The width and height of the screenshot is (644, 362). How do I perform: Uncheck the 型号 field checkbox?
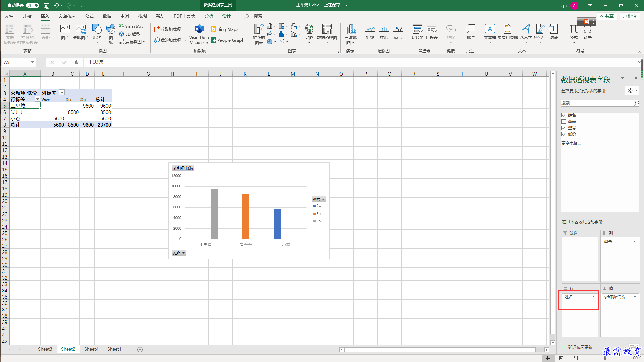coord(564,128)
